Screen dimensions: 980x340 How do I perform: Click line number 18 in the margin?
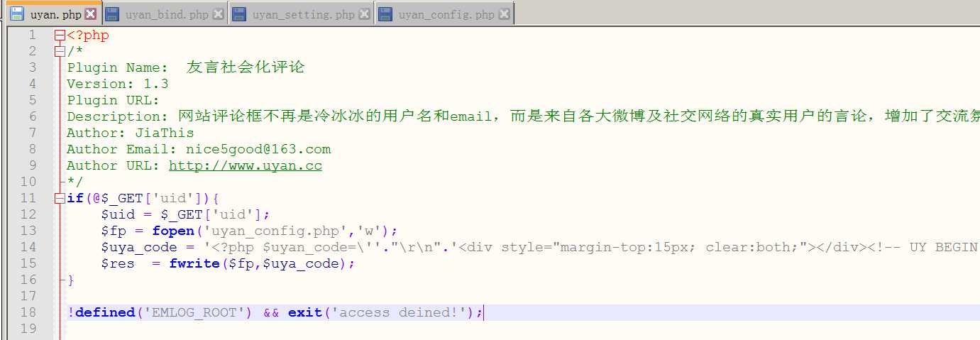click(28, 313)
